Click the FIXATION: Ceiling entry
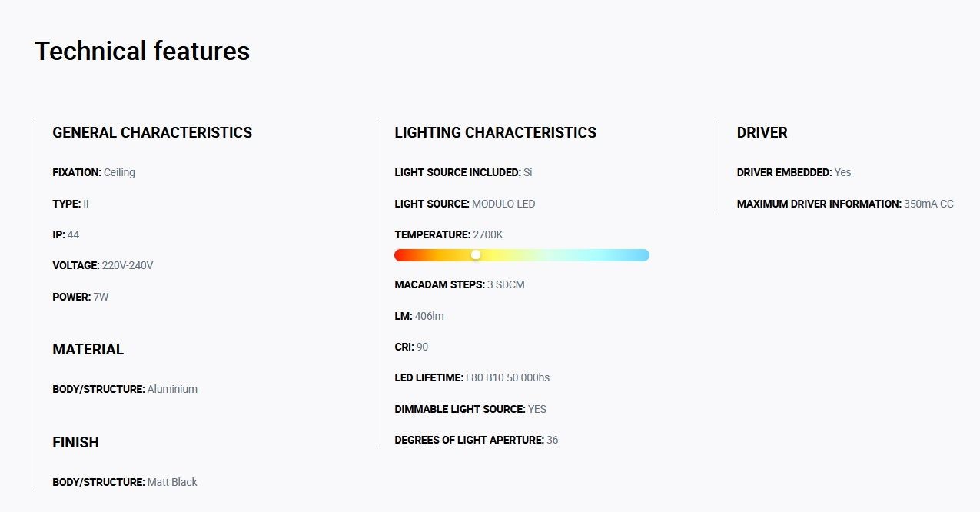Viewport: 980px width, 512px height. (x=94, y=172)
